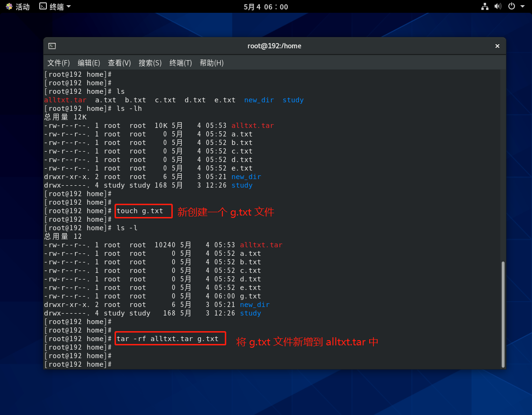Open the 终端(T) menu
The image size is (532, 415).
[x=181, y=63]
